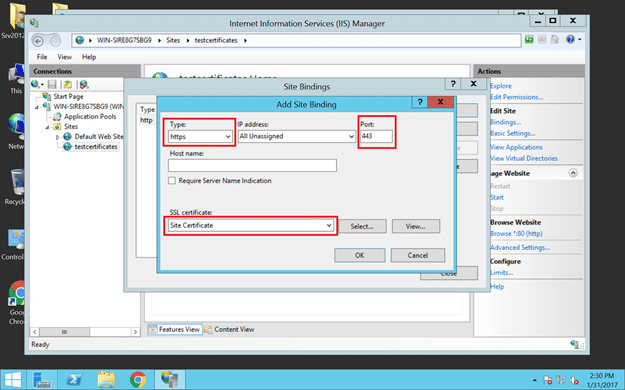Collapse the Sites tree node
Image resolution: width=625 pixels, height=390 pixels.
pos(47,127)
